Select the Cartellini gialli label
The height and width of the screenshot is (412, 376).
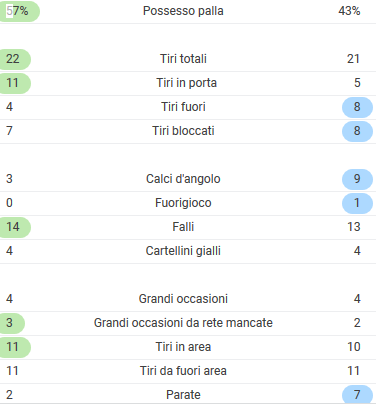point(183,251)
